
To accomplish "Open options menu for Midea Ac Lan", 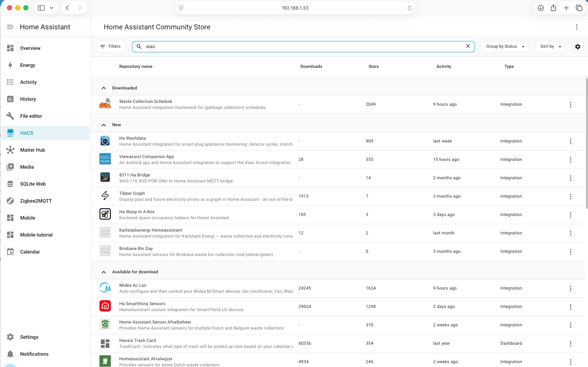I will pyautogui.click(x=571, y=288).
